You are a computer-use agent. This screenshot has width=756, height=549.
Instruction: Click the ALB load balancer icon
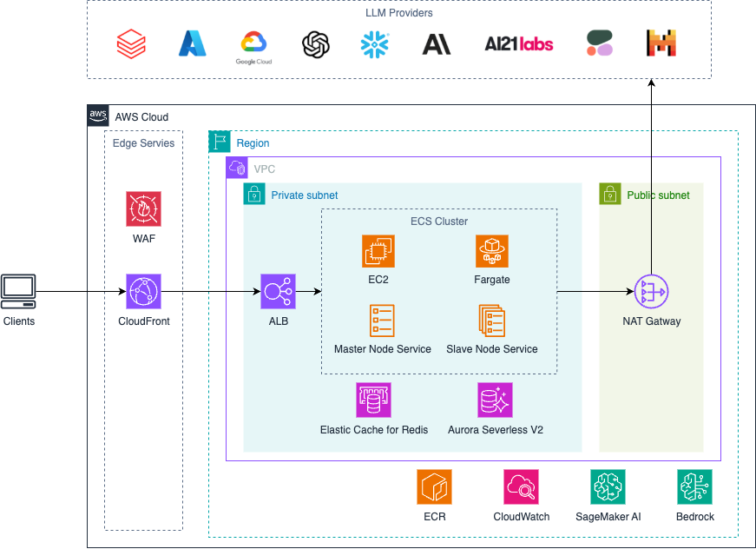(x=278, y=292)
